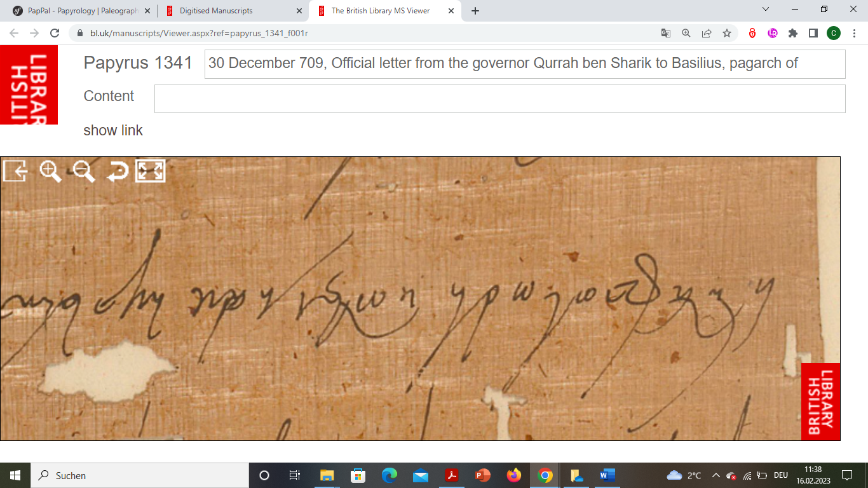
Task: Open the network Wi-Fi tray icon
Action: [x=748, y=475]
